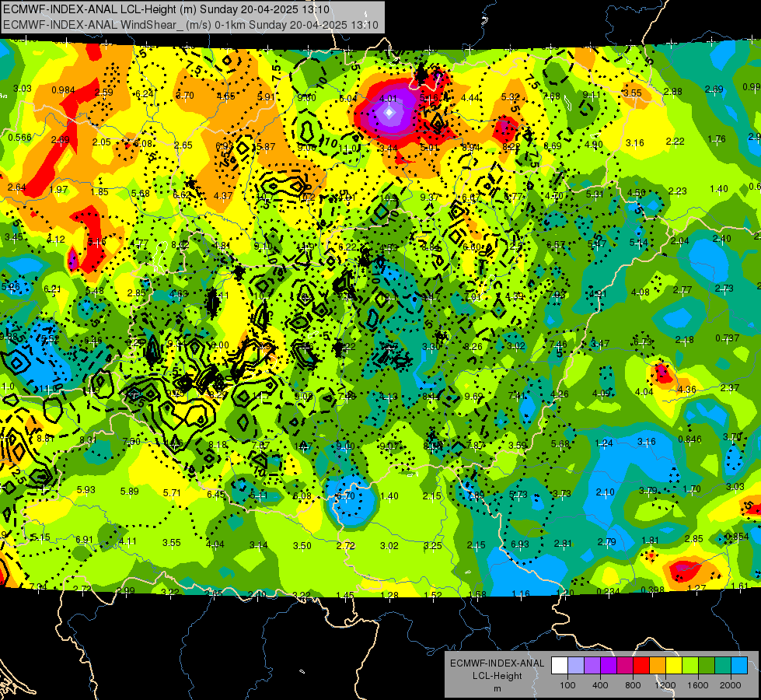This screenshot has width=761, height=700.
Task: Click the white diamond in purple minimum
Action: [389, 113]
